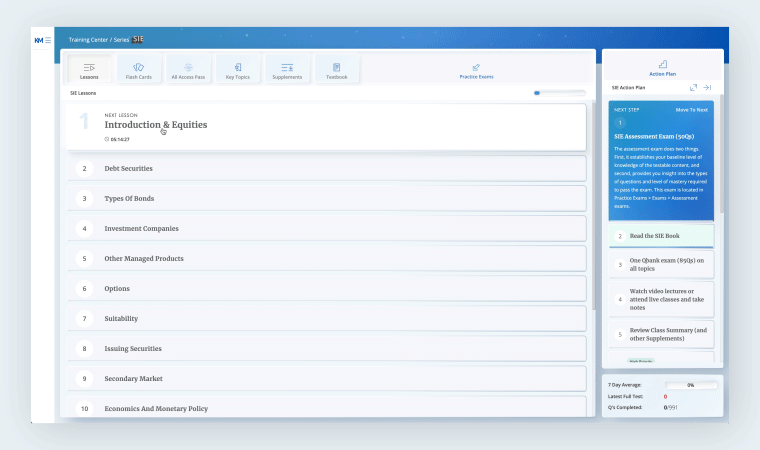Click Training Center breadcrumb link
Screen dimensions: 760x450
[90, 39]
